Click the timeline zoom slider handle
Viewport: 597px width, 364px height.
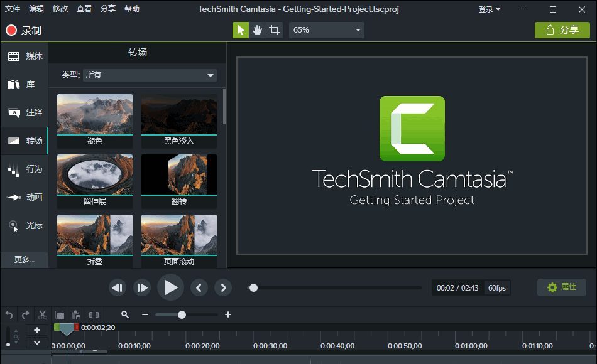pyautogui.click(x=182, y=314)
